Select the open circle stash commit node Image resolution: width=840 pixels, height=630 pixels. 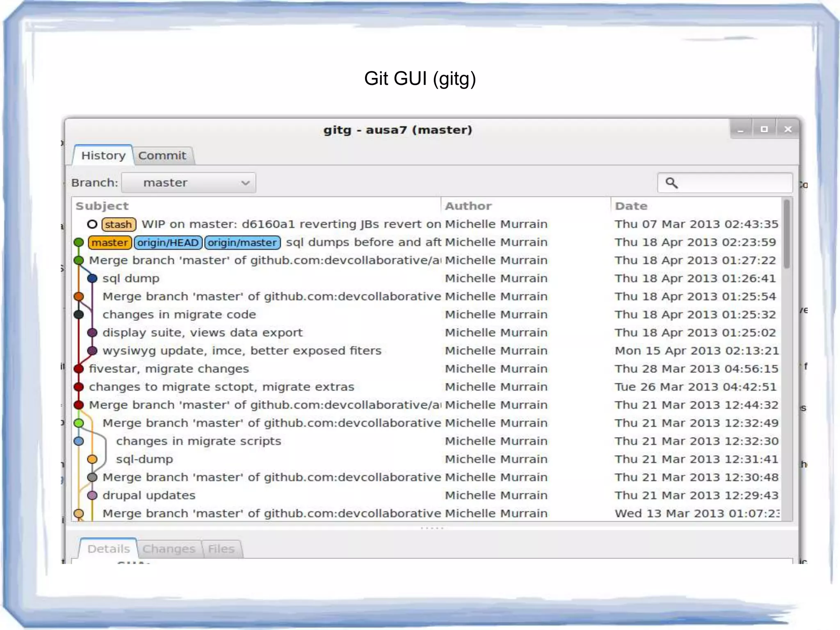tap(92, 224)
